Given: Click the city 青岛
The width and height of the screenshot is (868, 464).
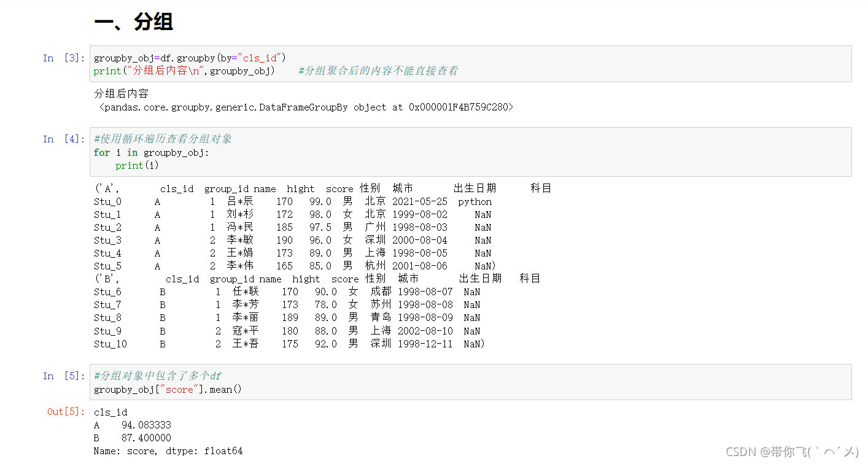Looking at the screenshot, I should (381, 318).
